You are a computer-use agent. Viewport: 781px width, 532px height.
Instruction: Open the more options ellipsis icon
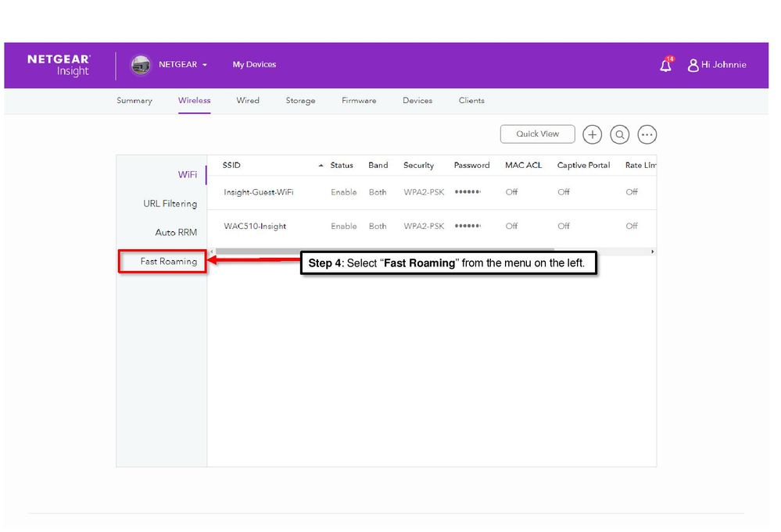click(647, 134)
